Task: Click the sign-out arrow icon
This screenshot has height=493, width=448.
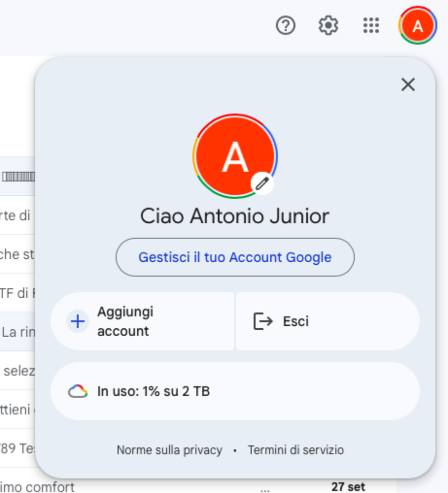Action: 263,322
